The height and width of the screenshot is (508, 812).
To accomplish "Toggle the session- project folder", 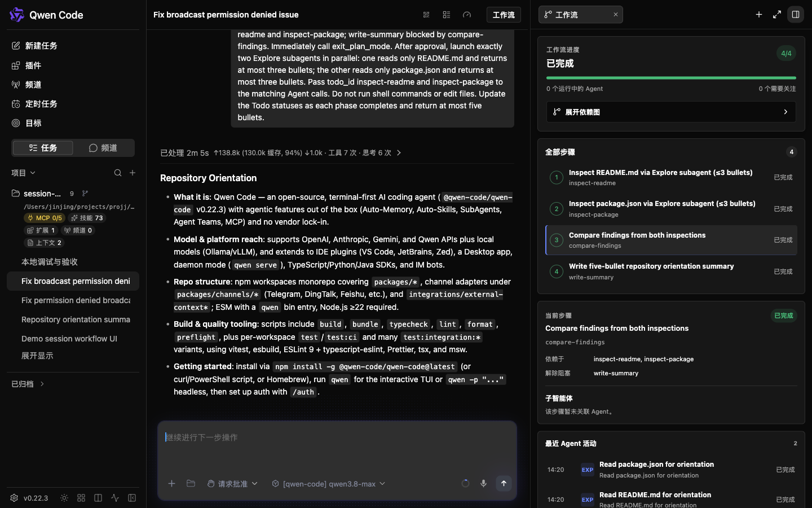I will pyautogui.click(x=37, y=194).
